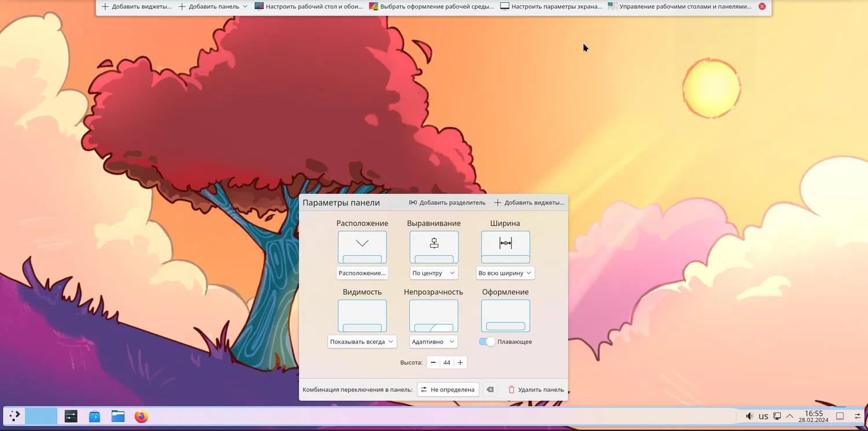Image resolution: width=868 pixels, height=431 pixels.
Task: Open 'Настроить рабочий стол и обои...'
Action: pyautogui.click(x=309, y=6)
